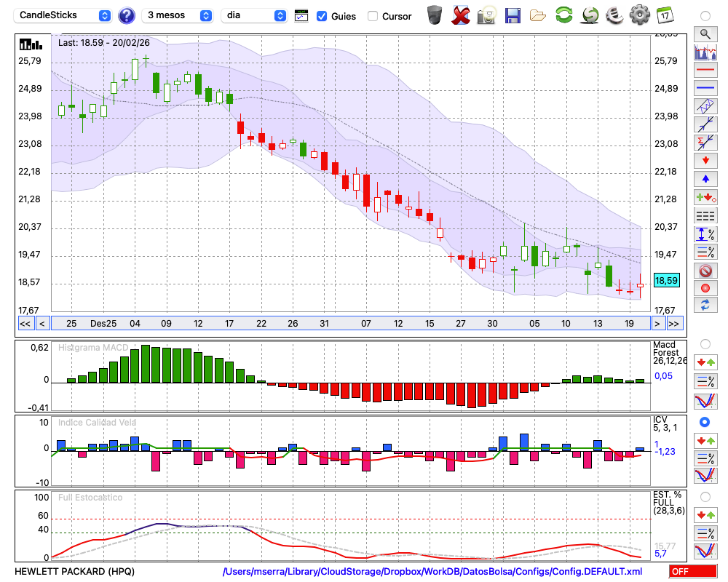Click the green refresh arrows icon

tap(563, 15)
